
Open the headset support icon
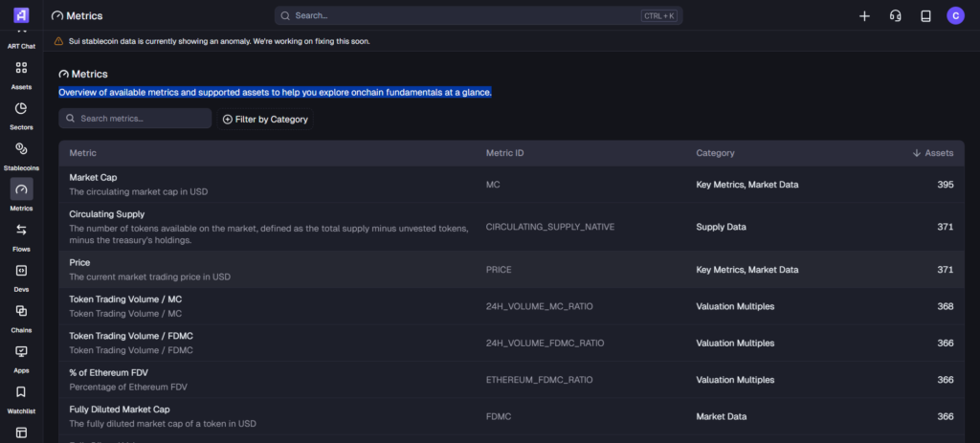(895, 15)
